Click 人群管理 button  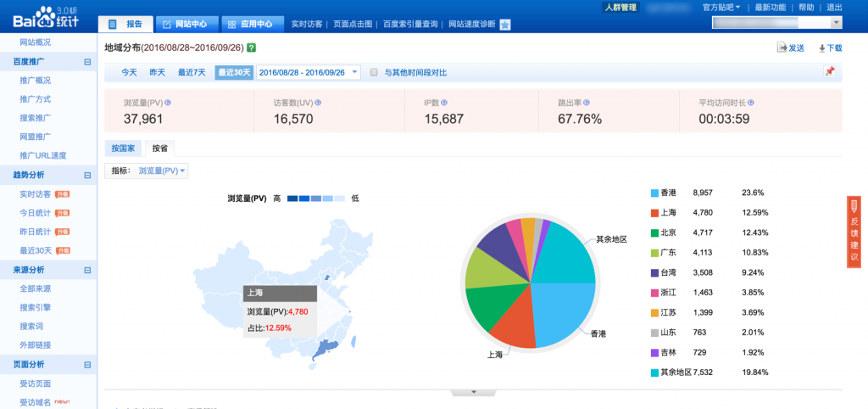coord(620,7)
